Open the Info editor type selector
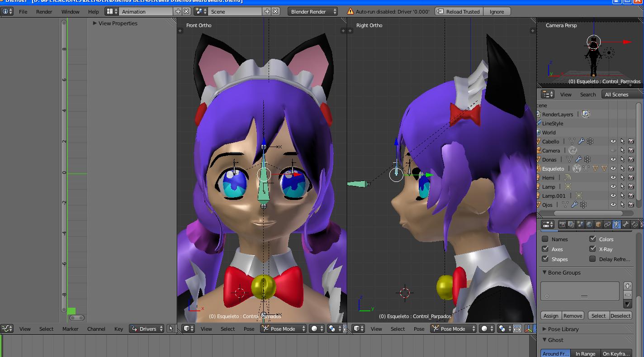The width and height of the screenshot is (644, 357). pyautogui.click(x=7, y=11)
